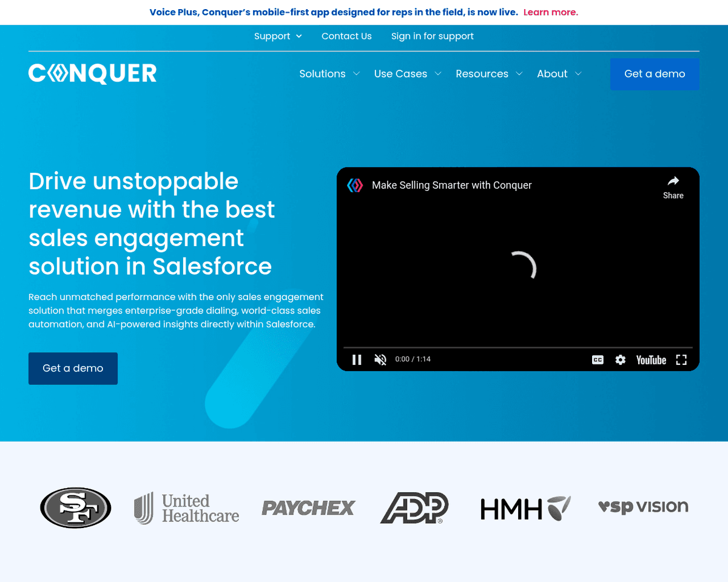Click the video progress bar
This screenshot has width=728, height=582.
point(517,348)
